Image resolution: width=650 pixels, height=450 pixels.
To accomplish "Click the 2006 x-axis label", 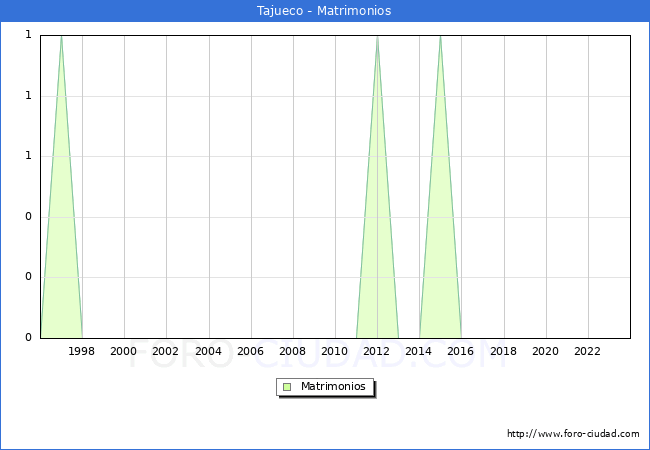I will coord(250,351).
